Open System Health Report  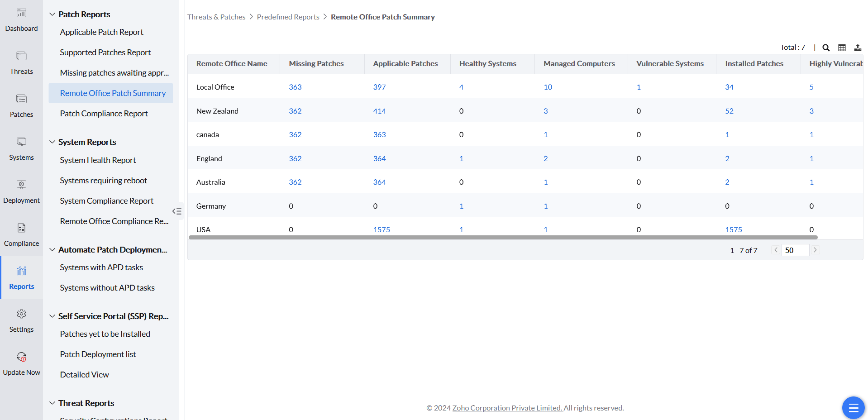pos(98,160)
